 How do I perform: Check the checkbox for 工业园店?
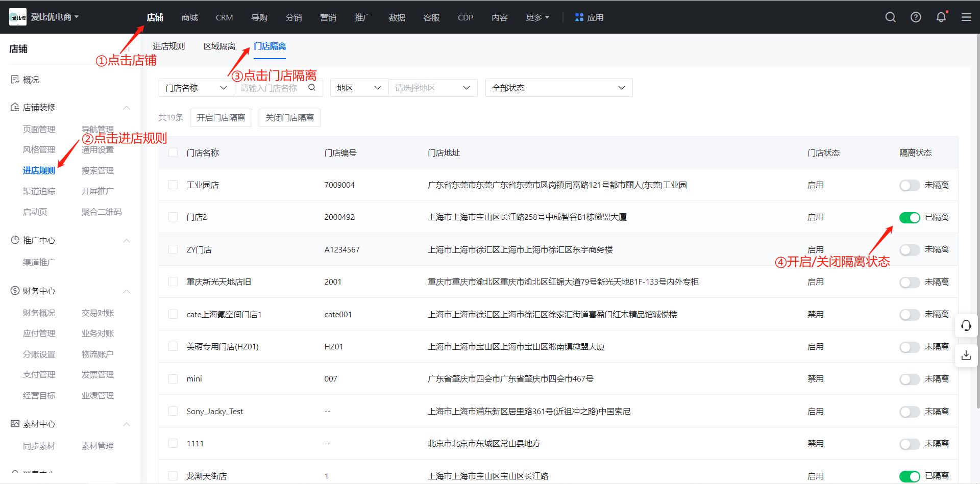click(173, 185)
